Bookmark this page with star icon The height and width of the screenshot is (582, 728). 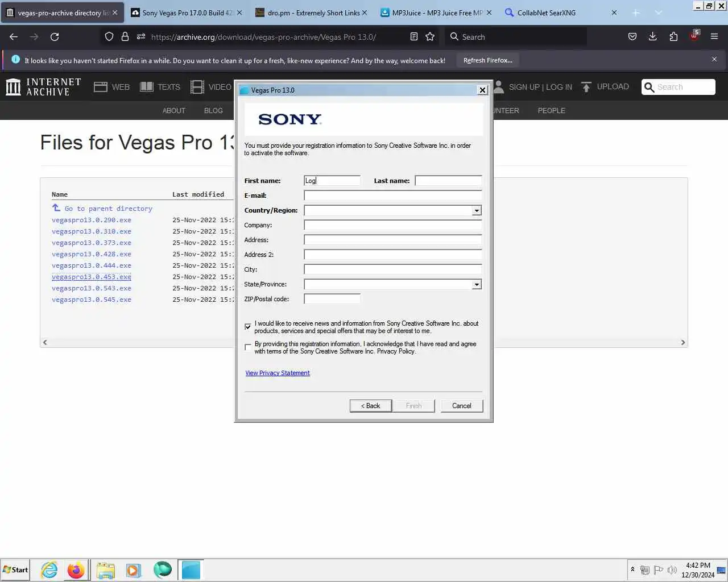430,36
